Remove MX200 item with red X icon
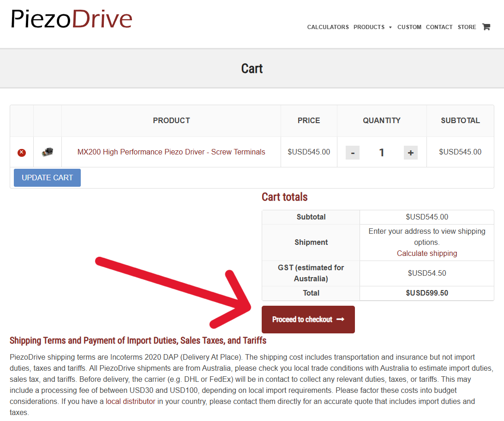The width and height of the screenshot is (504, 421). click(22, 152)
